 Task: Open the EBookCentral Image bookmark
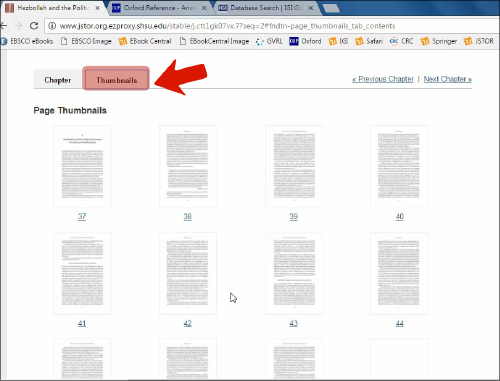click(214, 41)
